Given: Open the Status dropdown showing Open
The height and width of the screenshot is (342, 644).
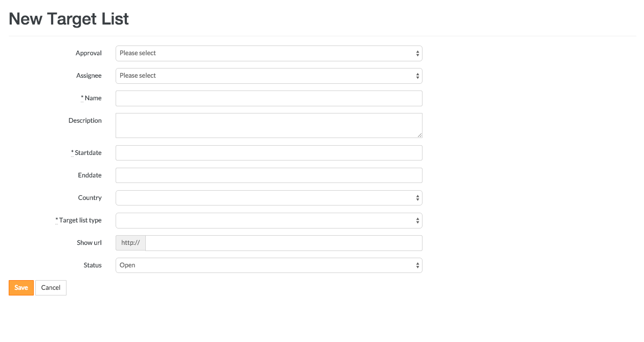Looking at the screenshot, I should click(269, 265).
